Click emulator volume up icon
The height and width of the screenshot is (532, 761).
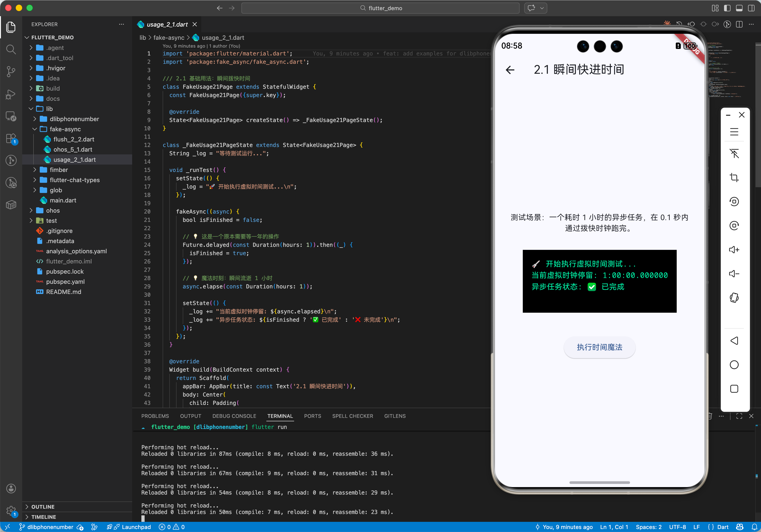click(734, 250)
